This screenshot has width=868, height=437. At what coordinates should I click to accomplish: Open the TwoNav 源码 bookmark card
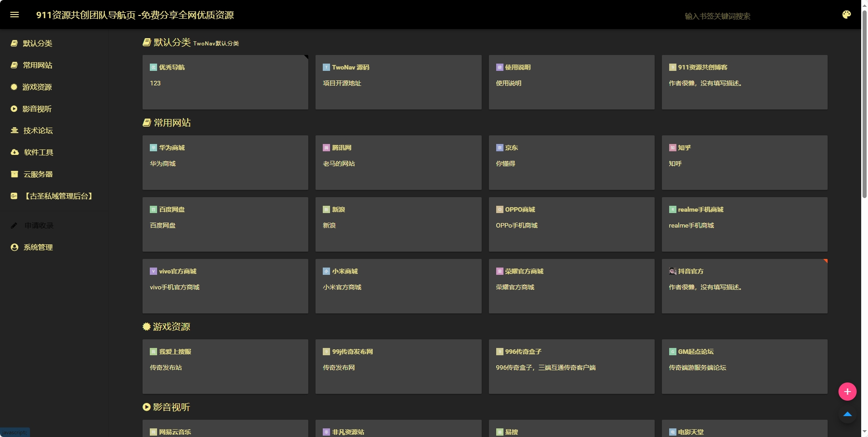(398, 82)
